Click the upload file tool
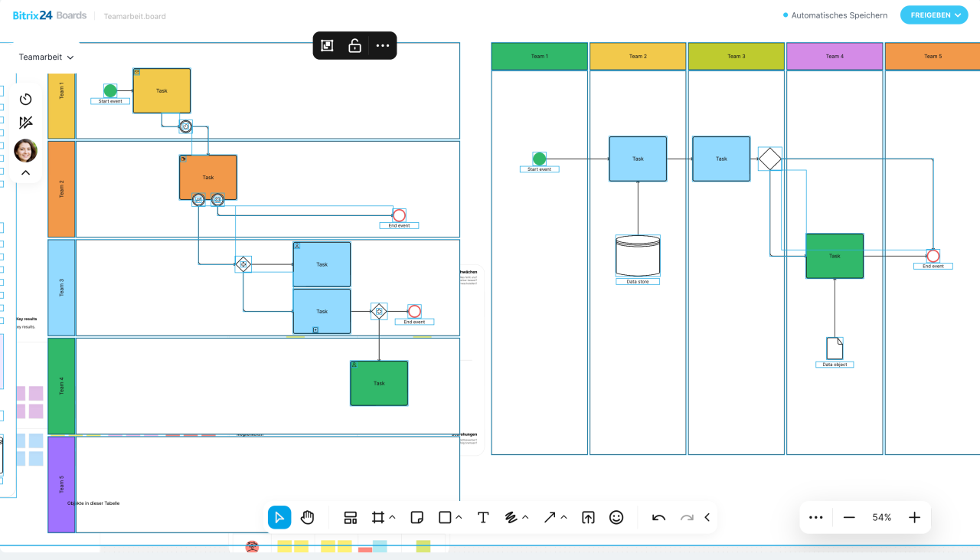 pos(588,517)
